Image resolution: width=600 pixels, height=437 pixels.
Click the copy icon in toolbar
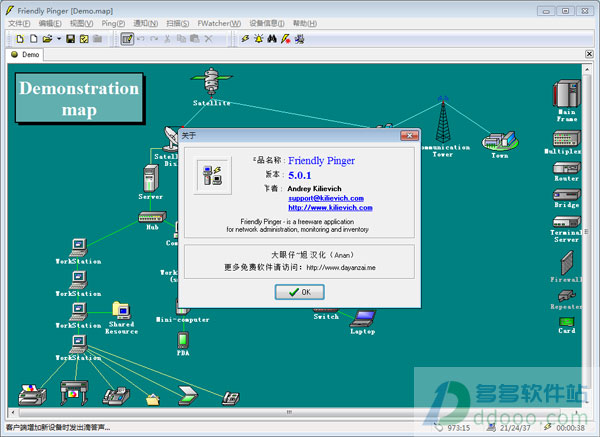(x=181, y=39)
